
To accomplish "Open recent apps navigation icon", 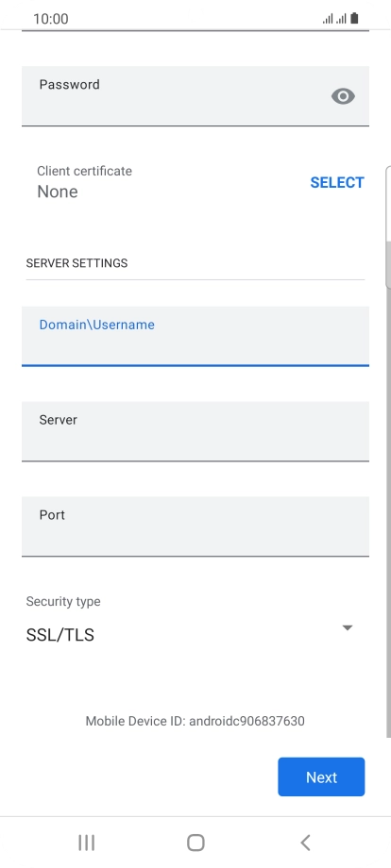I will (86, 843).
